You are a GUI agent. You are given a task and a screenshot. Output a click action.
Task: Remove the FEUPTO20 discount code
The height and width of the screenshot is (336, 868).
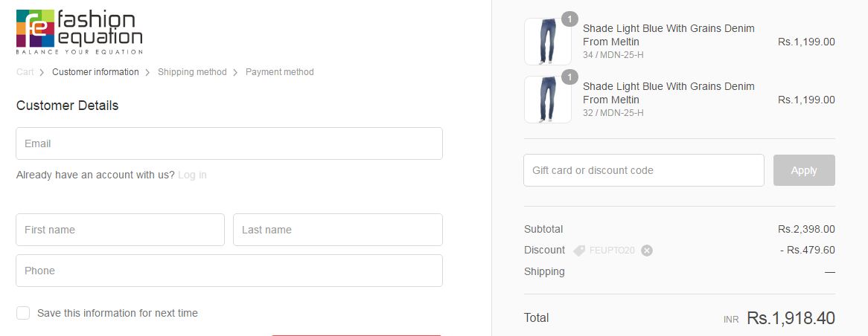pos(647,251)
